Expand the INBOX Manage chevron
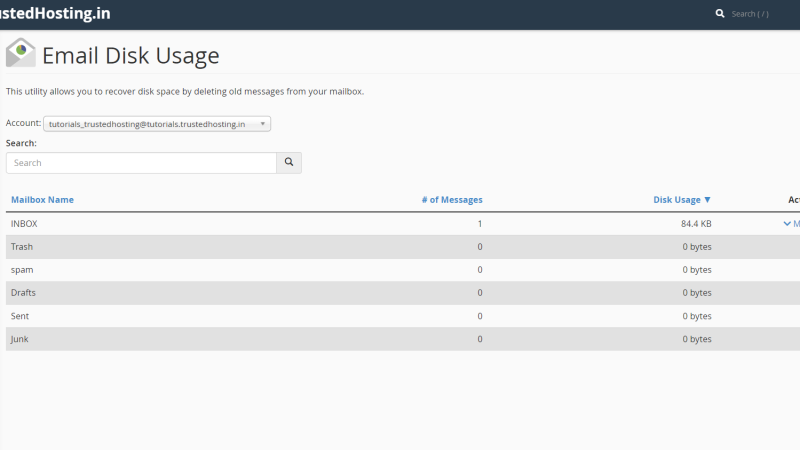This screenshot has width=800, height=450. click(x=787, y=223)
